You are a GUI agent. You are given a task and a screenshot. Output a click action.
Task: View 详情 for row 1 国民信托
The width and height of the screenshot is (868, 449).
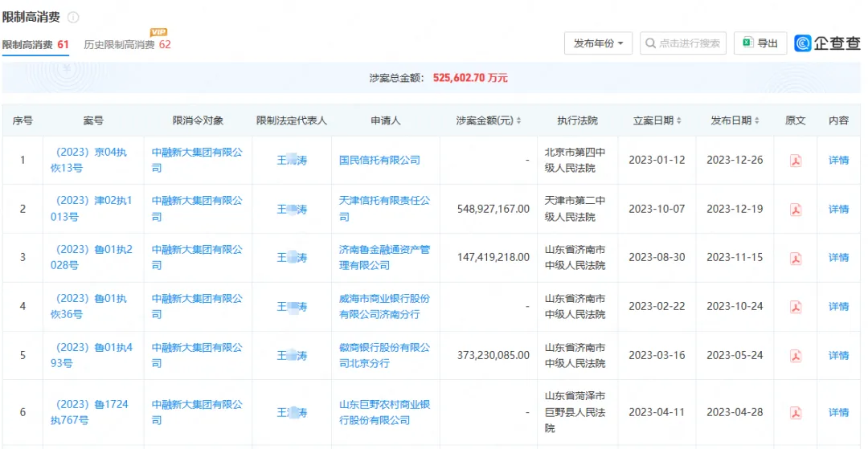(838, 161)
